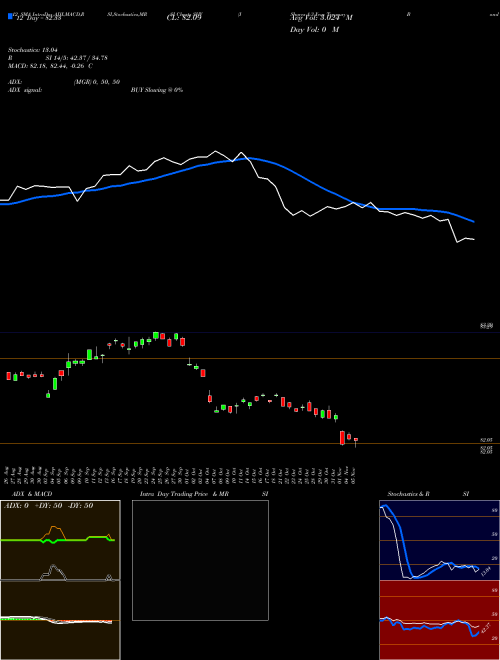Select the 'Avg Vol: 3.024 M' value
The height and width of the screenshot is (660, 500).
coord(321,18)
